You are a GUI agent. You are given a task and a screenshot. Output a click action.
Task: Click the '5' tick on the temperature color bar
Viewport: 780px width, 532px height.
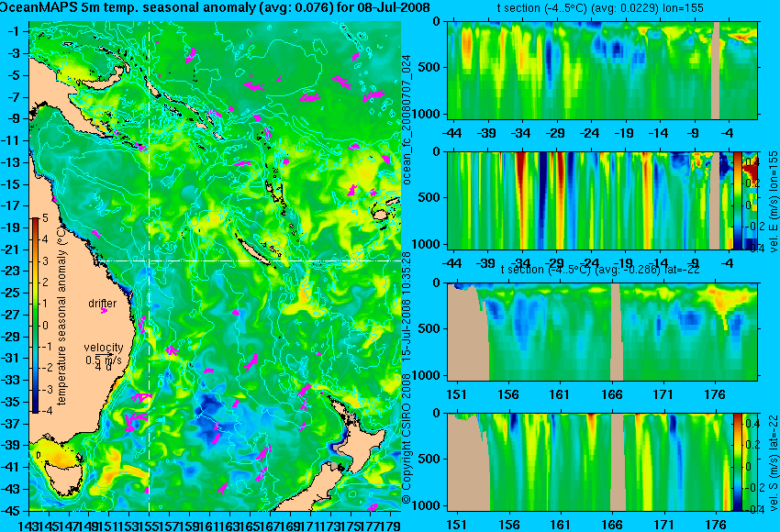[45, 218]
